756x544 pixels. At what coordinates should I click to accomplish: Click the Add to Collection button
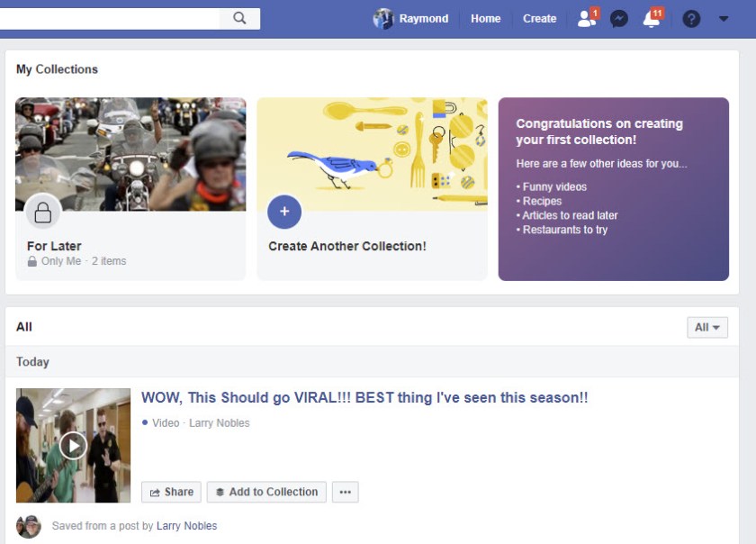266,492
